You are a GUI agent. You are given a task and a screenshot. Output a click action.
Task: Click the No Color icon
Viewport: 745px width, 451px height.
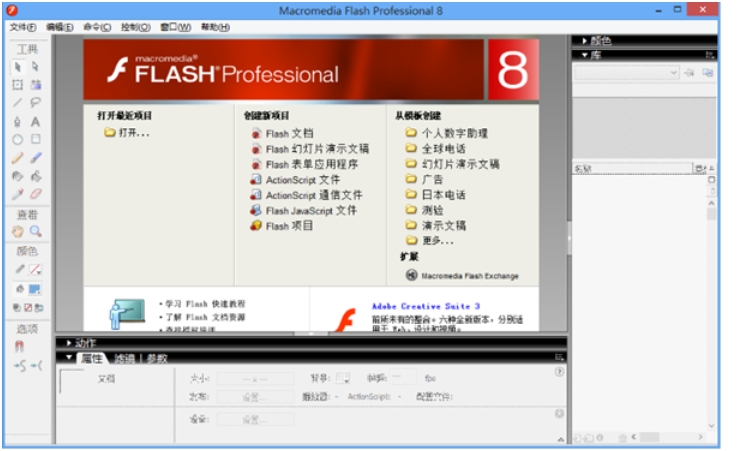(28, 307)
